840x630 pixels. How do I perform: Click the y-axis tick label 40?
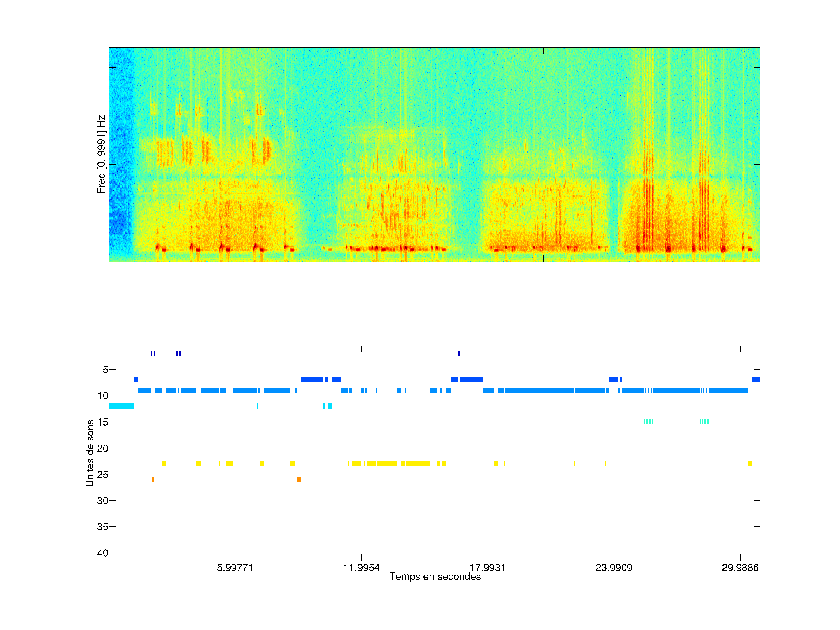point(103,553)
